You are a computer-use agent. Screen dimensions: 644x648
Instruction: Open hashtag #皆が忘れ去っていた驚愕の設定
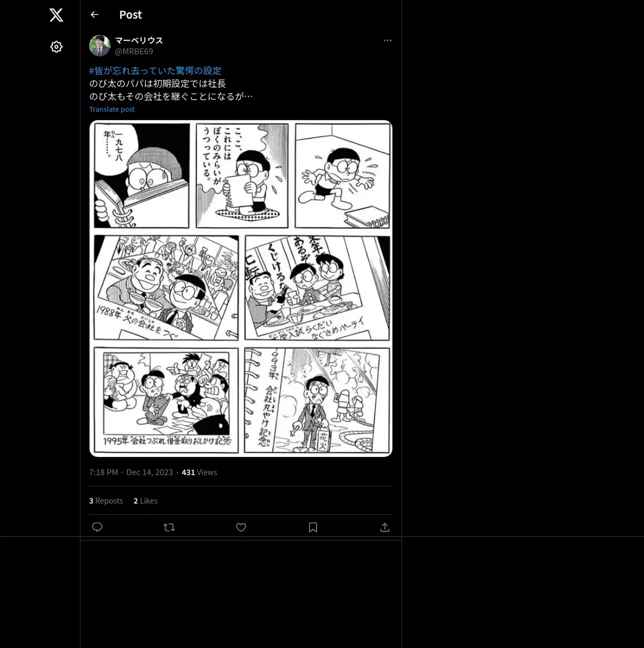pos(155,70)
